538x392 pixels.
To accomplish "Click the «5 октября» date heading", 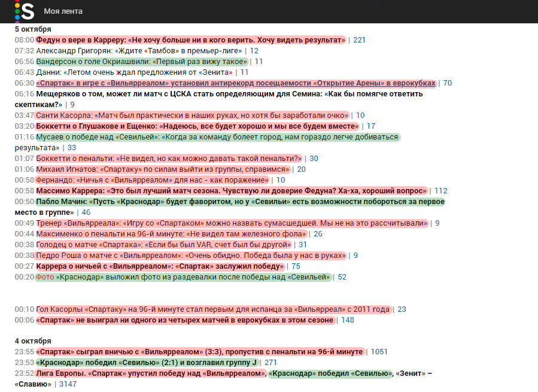I will click(33, 29).
